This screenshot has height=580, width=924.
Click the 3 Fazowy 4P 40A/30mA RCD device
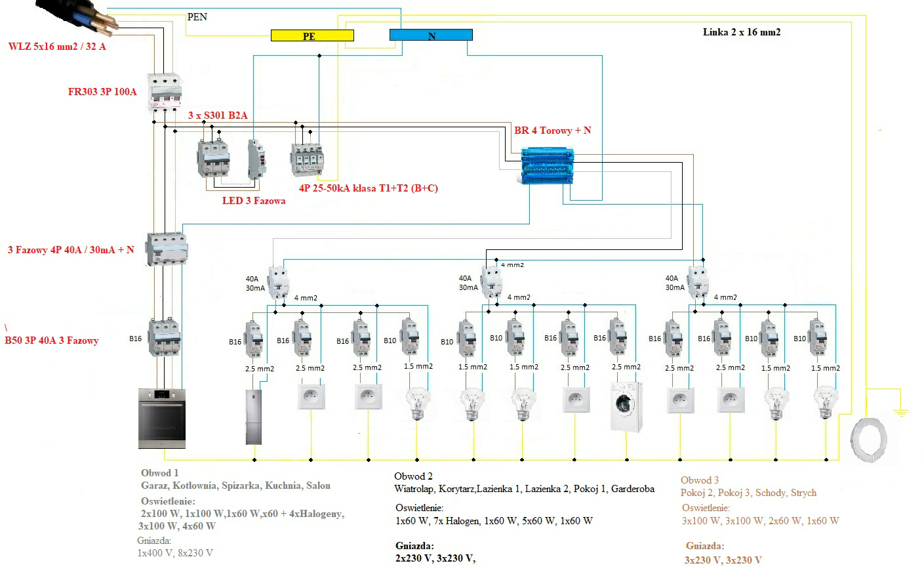click(x=167, y=249)
